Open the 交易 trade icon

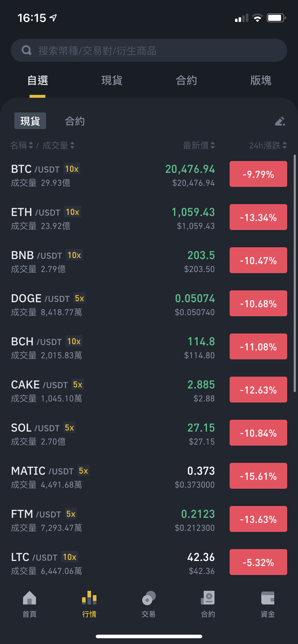pos(149,598)
